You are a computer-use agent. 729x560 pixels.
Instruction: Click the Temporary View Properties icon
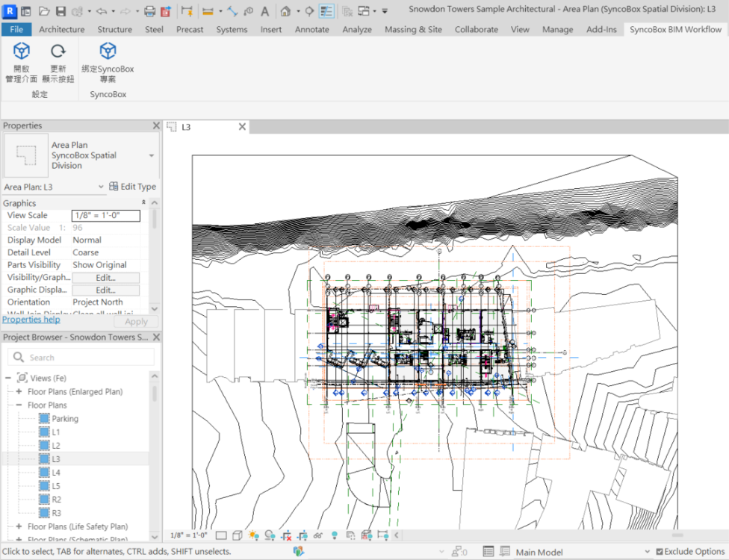[350, 535]
